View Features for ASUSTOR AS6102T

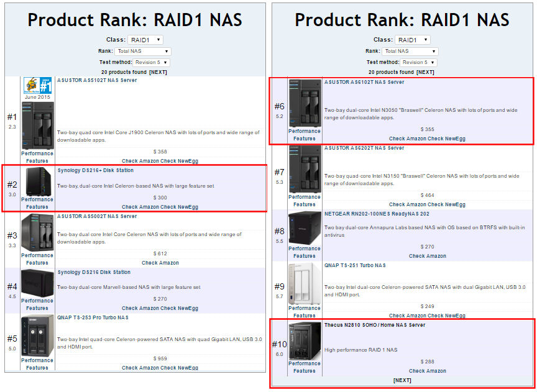point(305,139)
